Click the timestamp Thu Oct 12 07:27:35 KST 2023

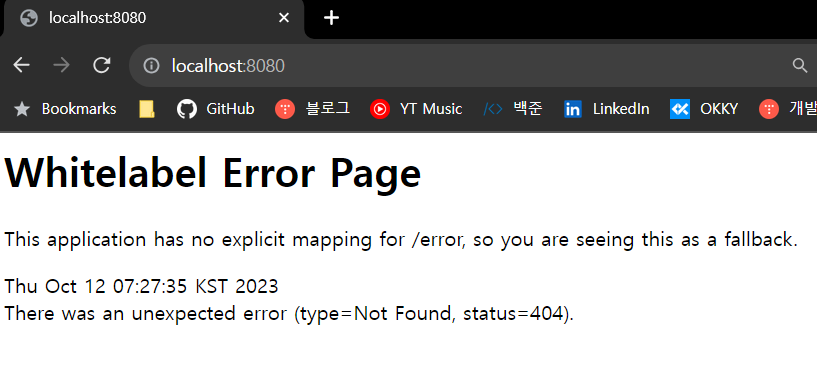pyautogui.click(x=141, y=287)
